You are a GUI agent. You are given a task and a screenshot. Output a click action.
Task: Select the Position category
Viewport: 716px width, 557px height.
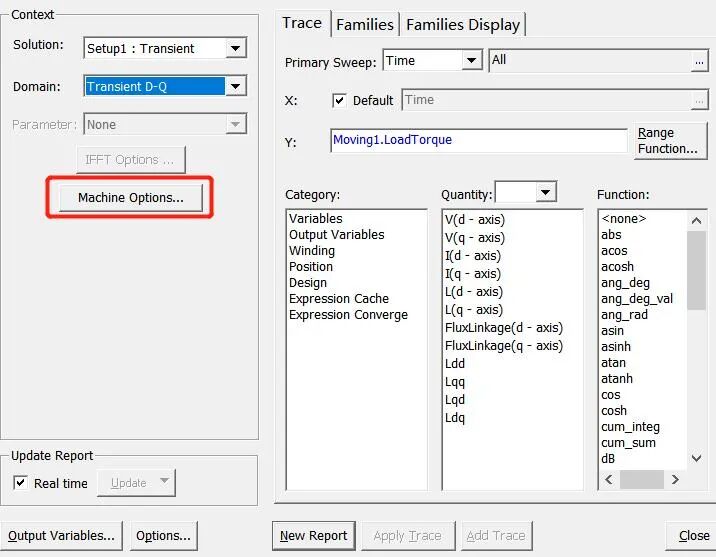[311, 267]
